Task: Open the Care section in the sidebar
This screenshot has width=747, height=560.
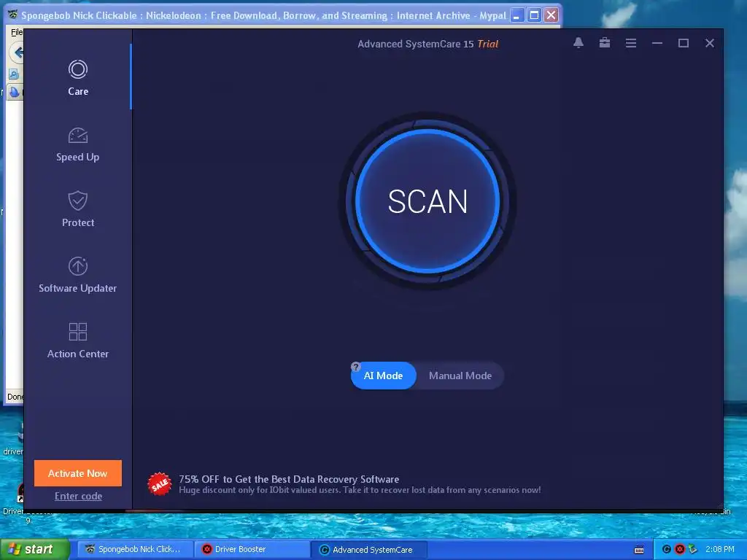Action: (x=77, y=78)
